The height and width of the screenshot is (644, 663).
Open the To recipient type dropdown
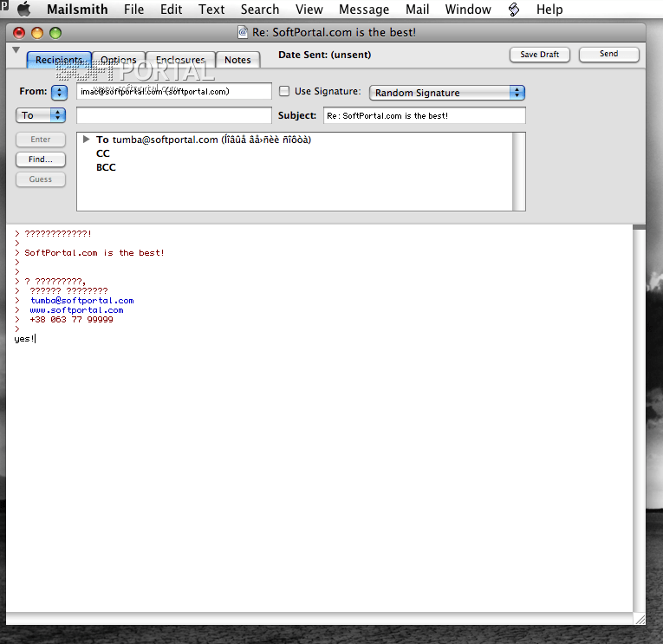tap(41, 115)
